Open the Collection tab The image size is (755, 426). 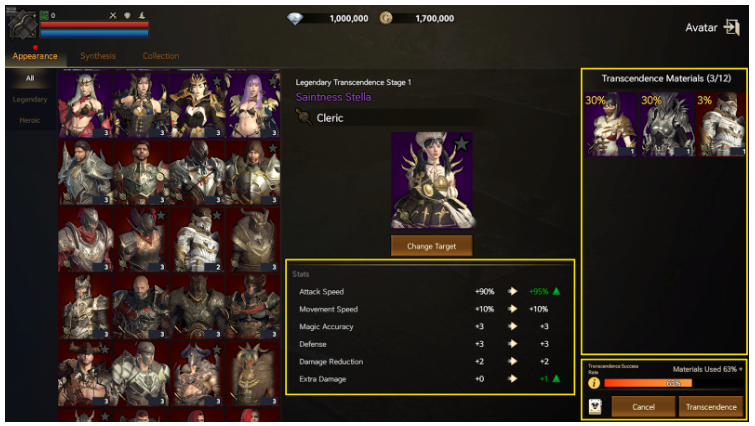coord(161,56)
